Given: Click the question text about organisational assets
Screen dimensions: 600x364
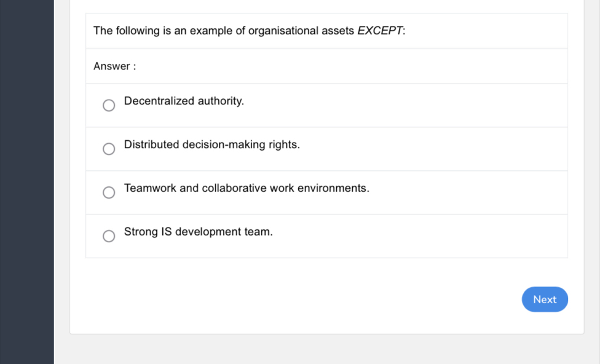Looking at the screenshot, I should 249,31.
